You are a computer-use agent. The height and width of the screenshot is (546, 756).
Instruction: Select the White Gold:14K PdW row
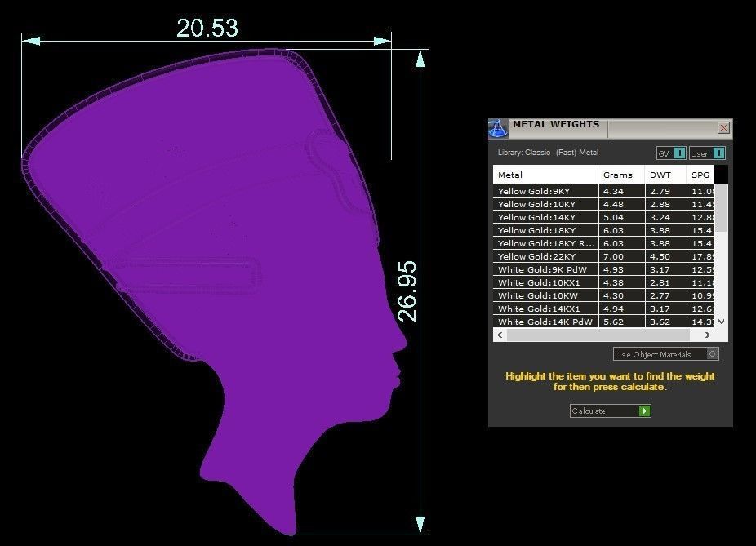click(603, 322)
